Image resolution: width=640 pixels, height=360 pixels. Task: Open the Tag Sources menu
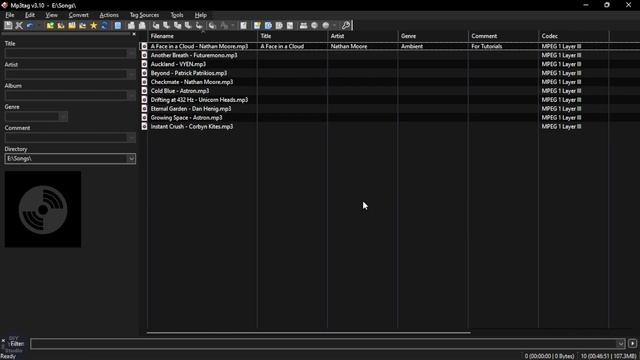coord(144,15)
